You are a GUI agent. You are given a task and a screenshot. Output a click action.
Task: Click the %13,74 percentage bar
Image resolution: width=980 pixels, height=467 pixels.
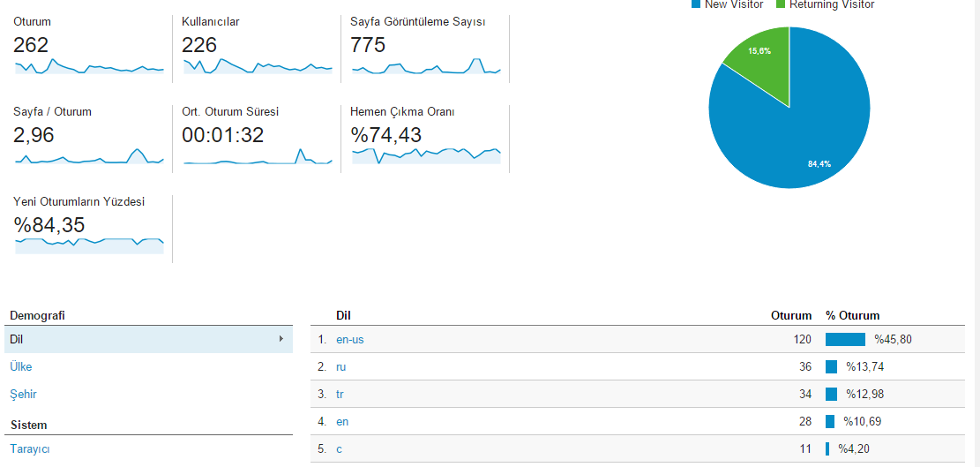point(831,367)
